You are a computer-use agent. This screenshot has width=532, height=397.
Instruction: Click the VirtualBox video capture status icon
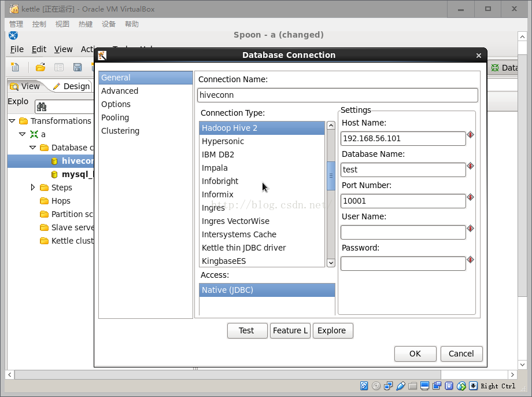pyautogui.click(x=437, y=386)
